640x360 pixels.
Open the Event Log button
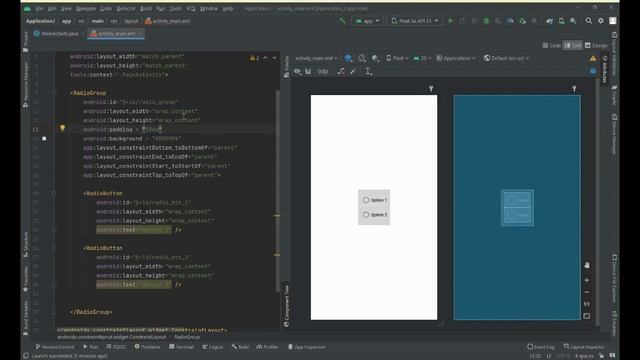coord(540,347)
